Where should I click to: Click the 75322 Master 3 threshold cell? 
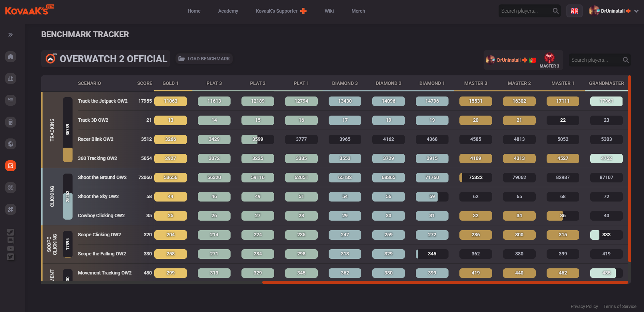click(x=476, y=177)
